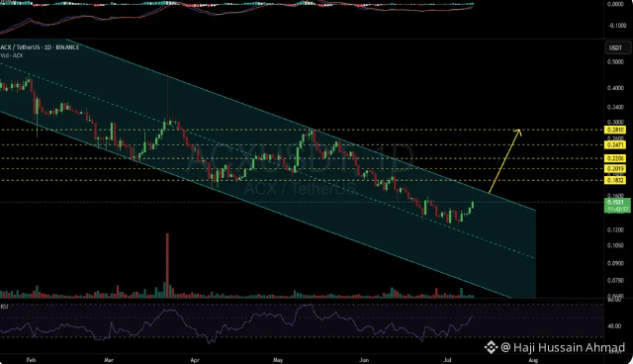Viewport: 633px width, 364px height.
Task: Click the Apr label on time axis
Action: click(195, 360)
